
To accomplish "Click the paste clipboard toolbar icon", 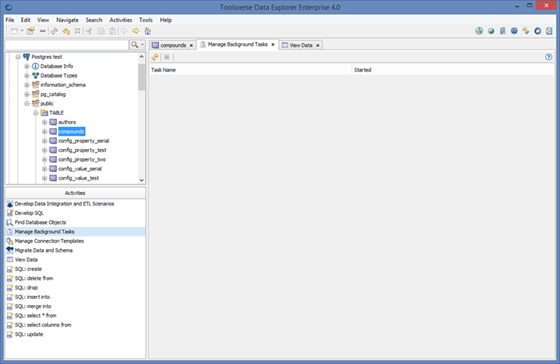I will [x=112, y=31].
